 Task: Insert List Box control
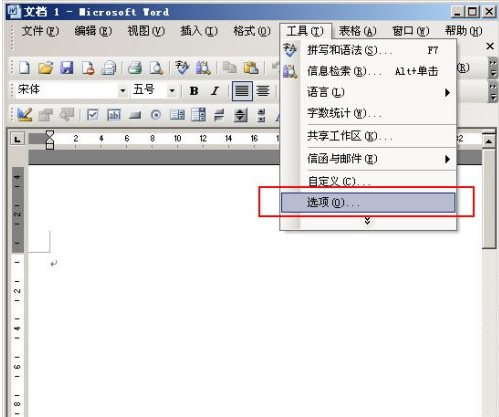(177, 115)
